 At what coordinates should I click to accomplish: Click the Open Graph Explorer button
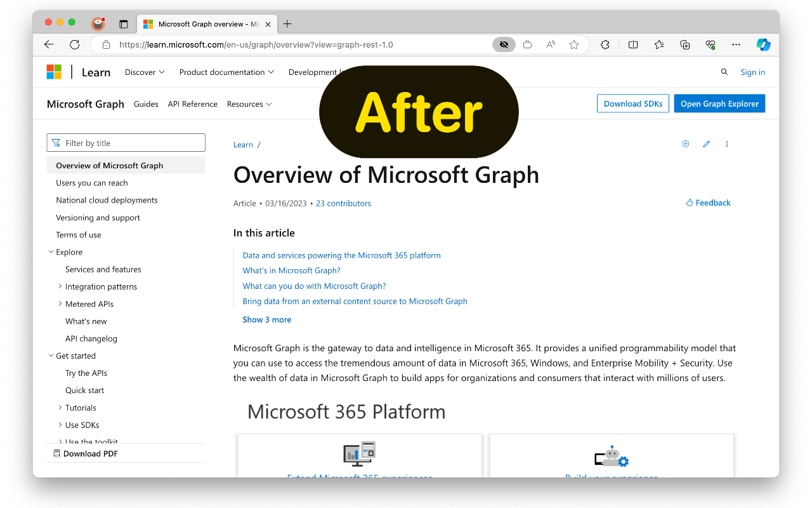[719, 103]
